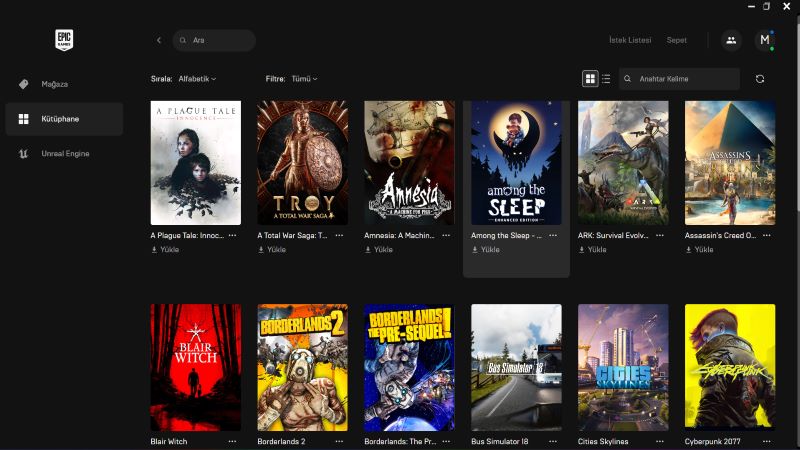800x450 pixels.
Task: Open the M profile avatar menu
Action: point(764,40)
